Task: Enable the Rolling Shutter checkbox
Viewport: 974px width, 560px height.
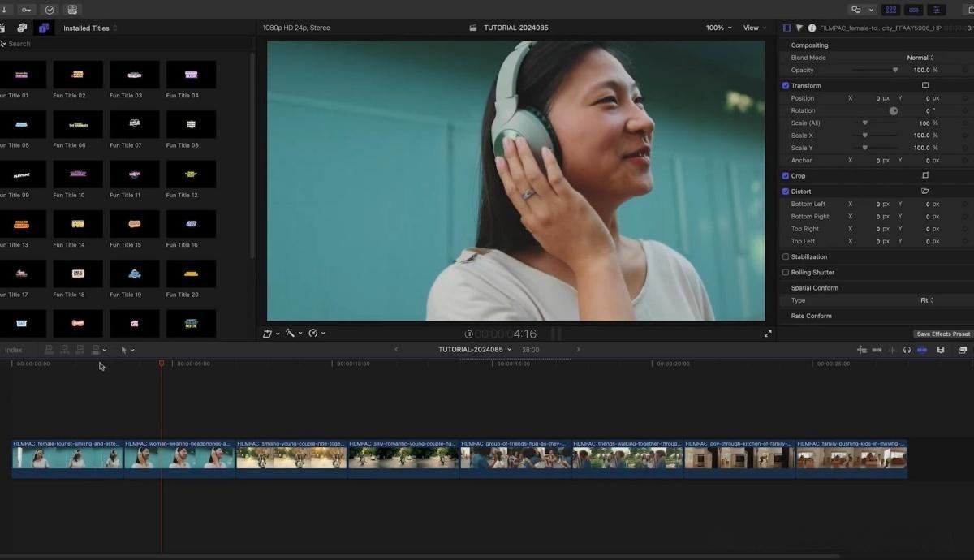Action: click(x=786, y=272)
